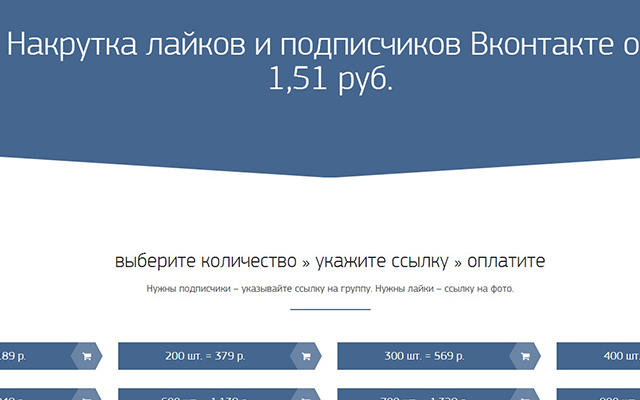The width and height of the screenshot is (640, 400).
Task: Click the cart icon for 300 шт.
Action: 525,356
